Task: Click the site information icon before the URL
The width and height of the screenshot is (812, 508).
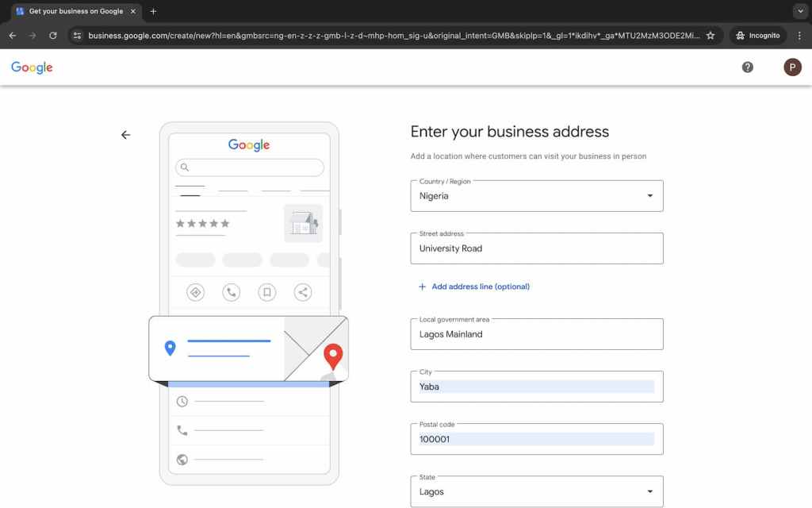Action: [x=77, y=35]
